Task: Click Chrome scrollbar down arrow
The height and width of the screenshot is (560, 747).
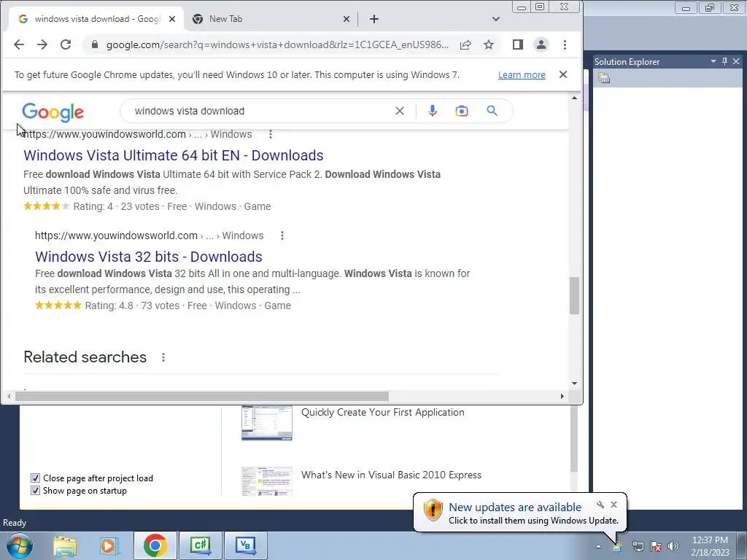Action: [x=575, y=384]
